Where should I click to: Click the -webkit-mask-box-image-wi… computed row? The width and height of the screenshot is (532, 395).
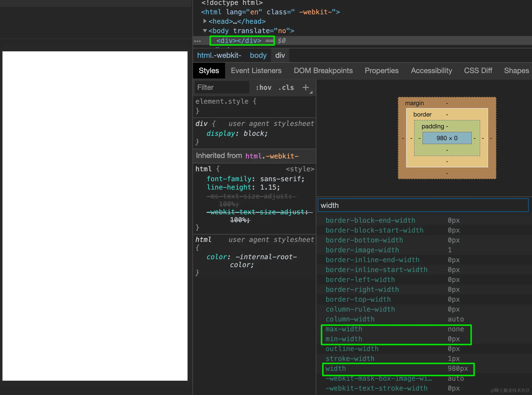[424, 378]
